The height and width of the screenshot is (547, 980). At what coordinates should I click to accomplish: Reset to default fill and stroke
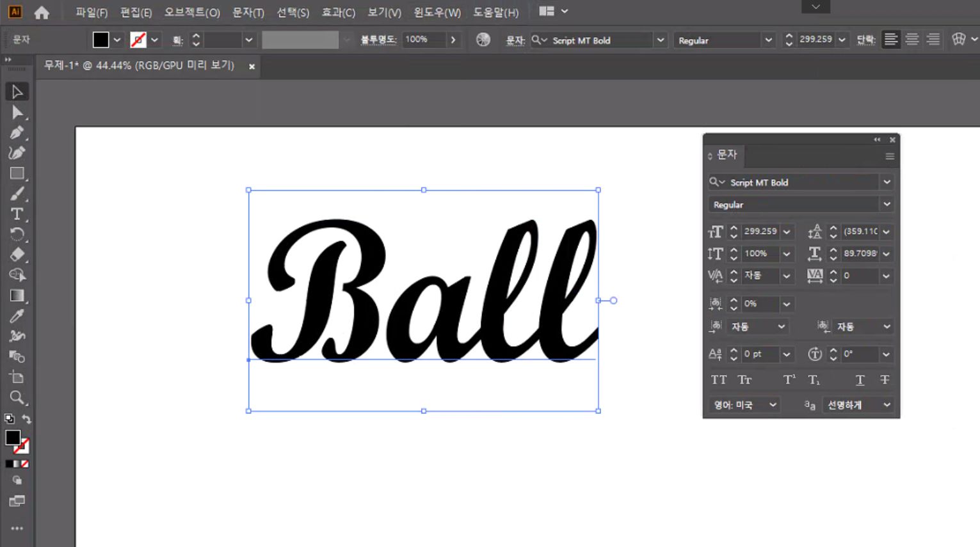tap(9, 419)
